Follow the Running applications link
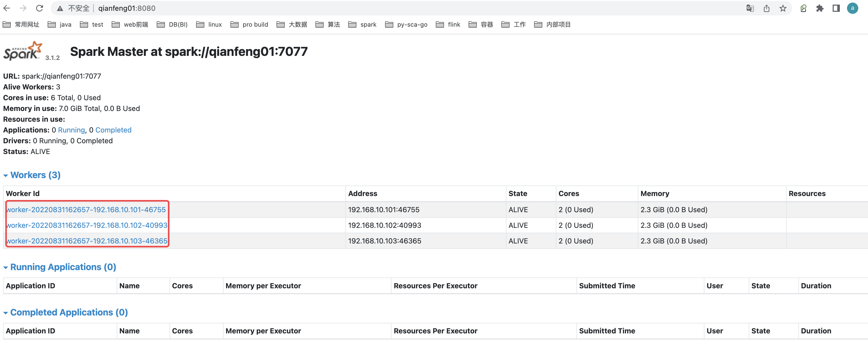The width and height of the screenshot is (868, 348). pyautogui.click(x=71, y=130)
